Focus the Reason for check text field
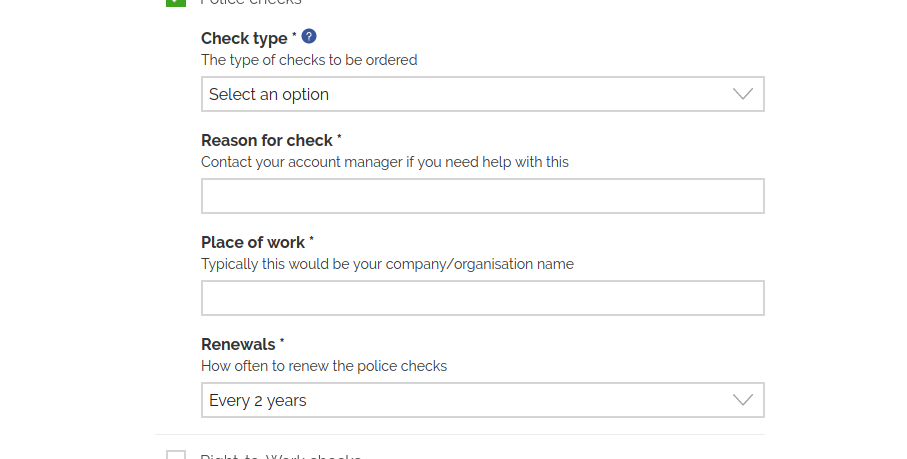 (482, 196)
